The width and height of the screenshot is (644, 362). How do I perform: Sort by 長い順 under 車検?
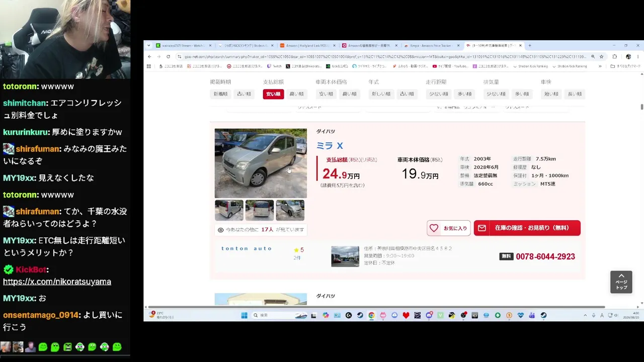(x=575, y=94)
